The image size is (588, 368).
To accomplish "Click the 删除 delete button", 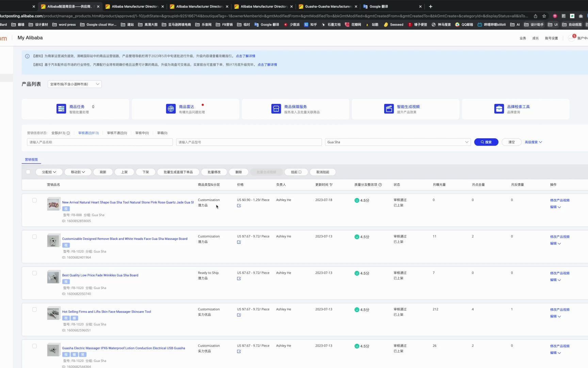I will [239, 172].
